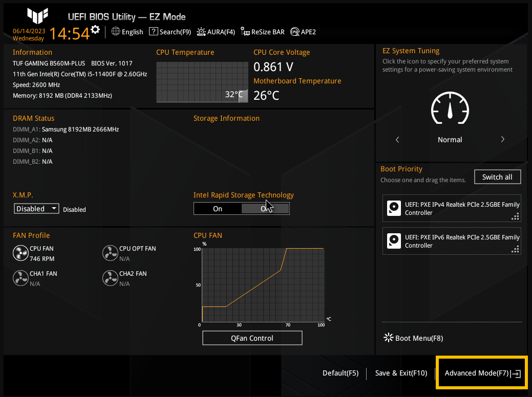Select UEFI PXE IPv4 Realtek boot entry

452,208
